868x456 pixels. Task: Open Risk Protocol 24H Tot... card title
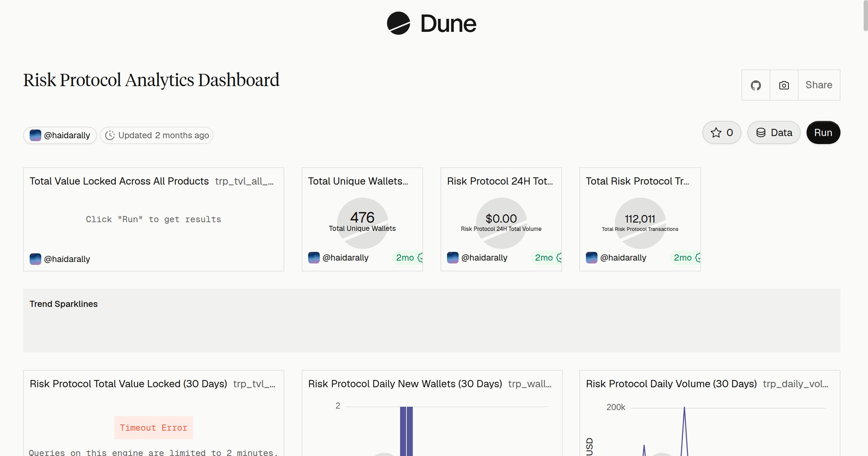[x=500, y=181]
